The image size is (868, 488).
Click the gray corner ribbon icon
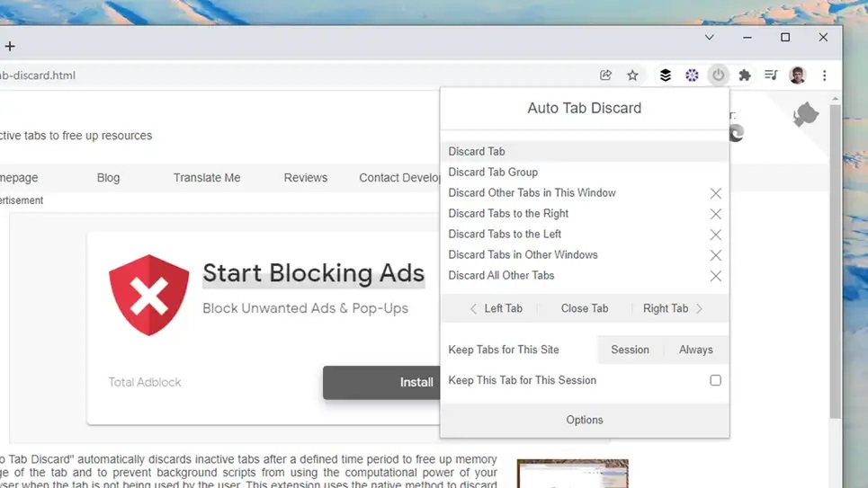click(805, 114)
